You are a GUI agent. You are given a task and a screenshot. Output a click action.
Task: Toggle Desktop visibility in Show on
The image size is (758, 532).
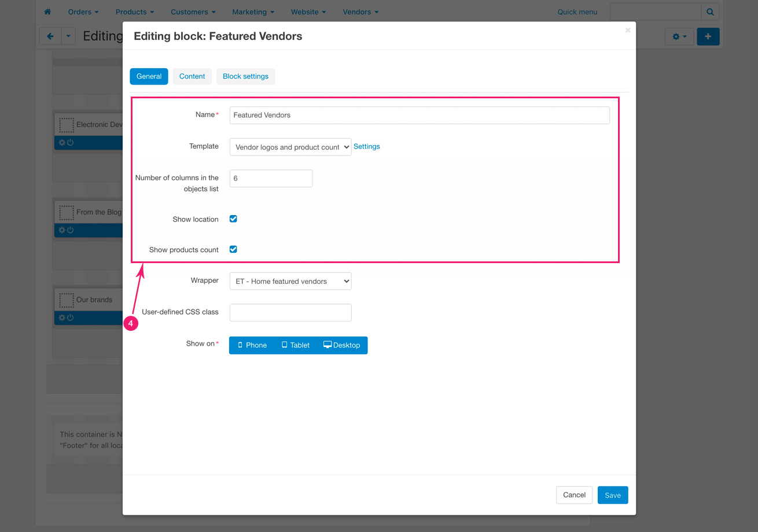pos(341,345)
